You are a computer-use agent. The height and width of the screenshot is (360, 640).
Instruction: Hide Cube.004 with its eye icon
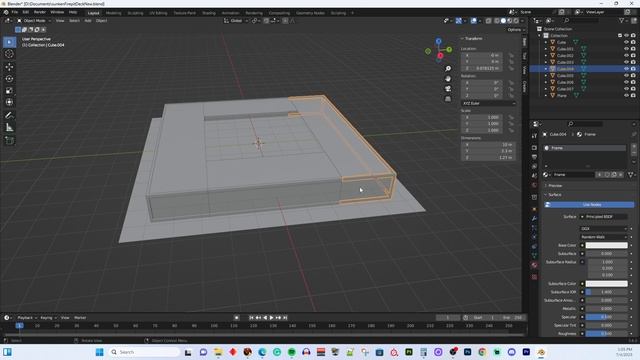pos(626,69)
